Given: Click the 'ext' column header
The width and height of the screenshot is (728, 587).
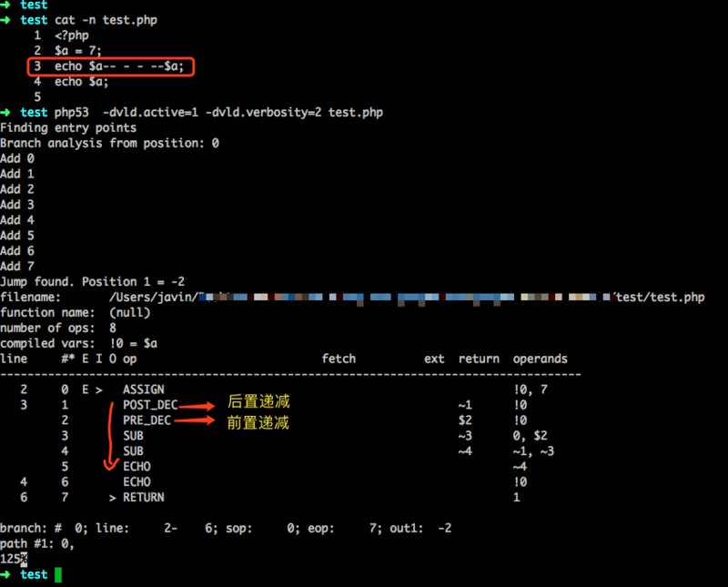Looking at the screenshot, I should pyautogui.click(x=434, y=359).
